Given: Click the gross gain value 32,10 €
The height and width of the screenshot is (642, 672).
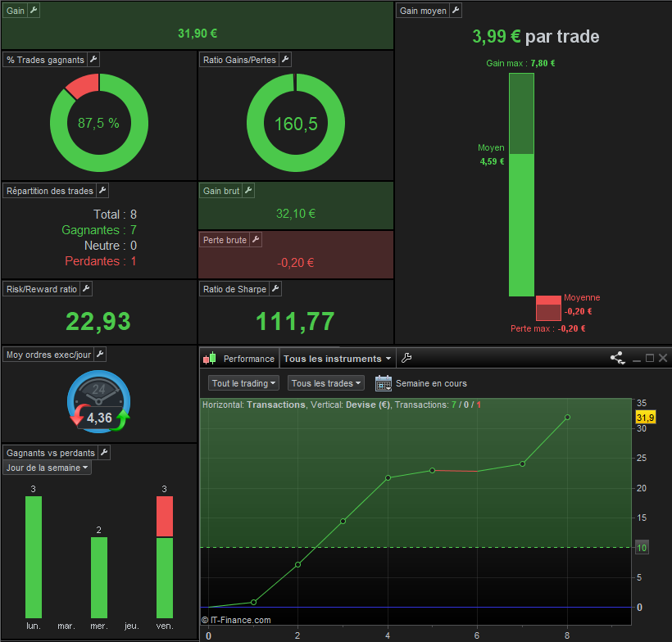Looking at the screenshot, I should 296,213.
